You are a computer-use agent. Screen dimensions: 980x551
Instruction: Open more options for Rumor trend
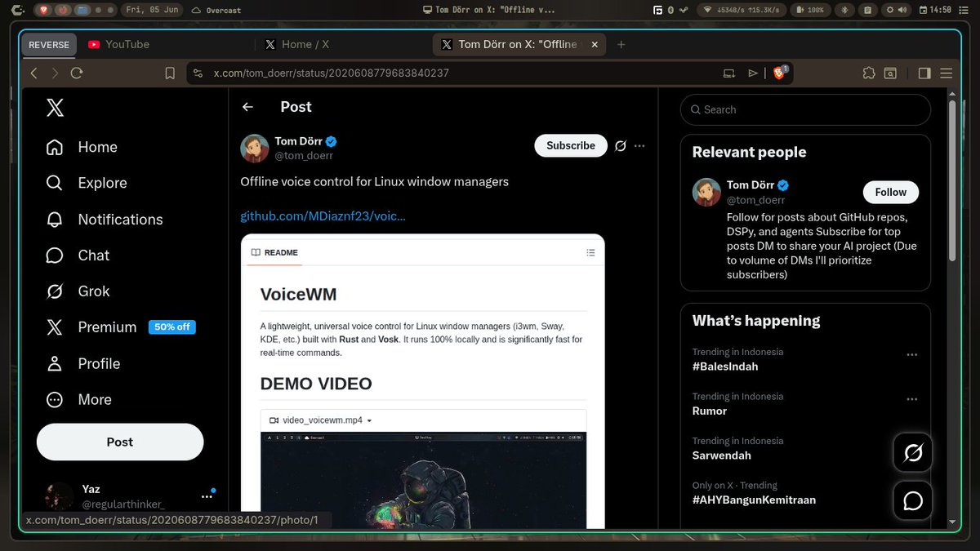tap(912, 400)
